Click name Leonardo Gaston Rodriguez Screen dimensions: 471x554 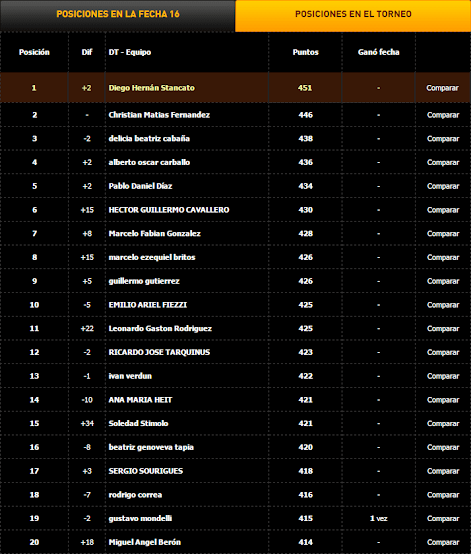[x=160, y=329]
